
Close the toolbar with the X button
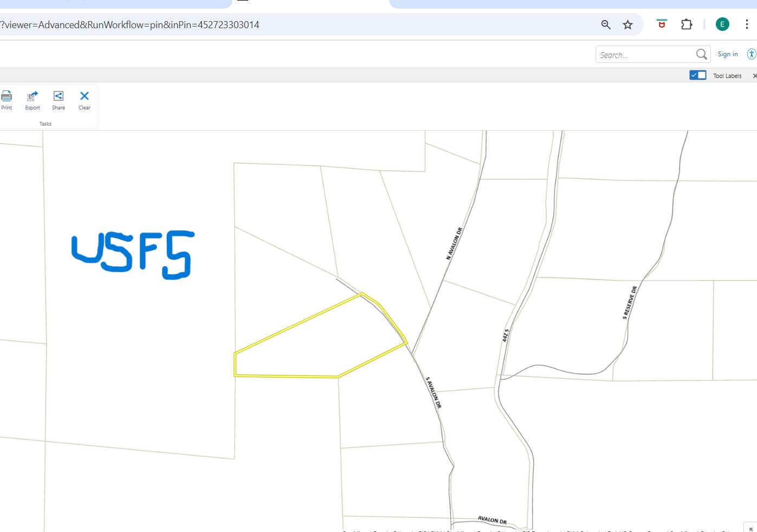point(754,76)
